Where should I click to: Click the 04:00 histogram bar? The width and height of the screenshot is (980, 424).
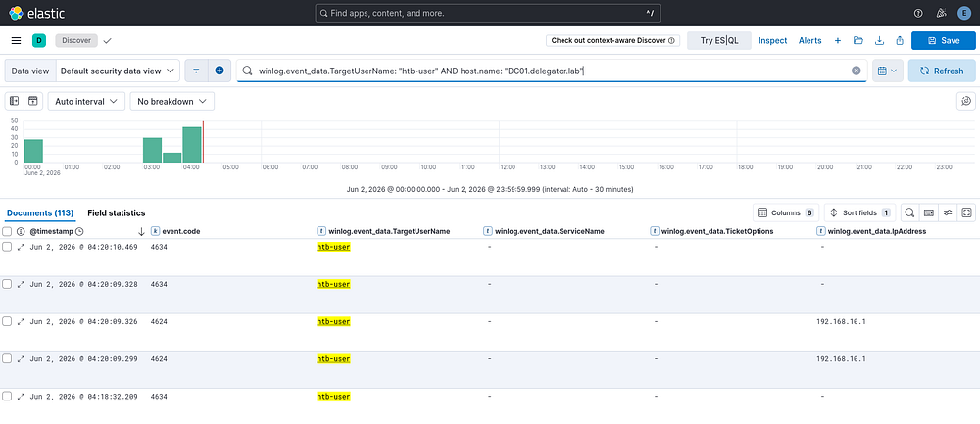pos(192,145)
